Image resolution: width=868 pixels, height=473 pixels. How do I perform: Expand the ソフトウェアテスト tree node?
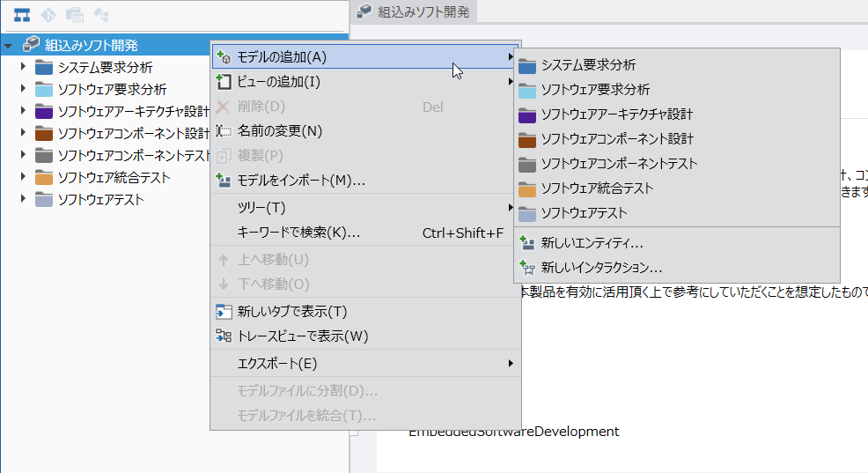[x=23, y=198]
